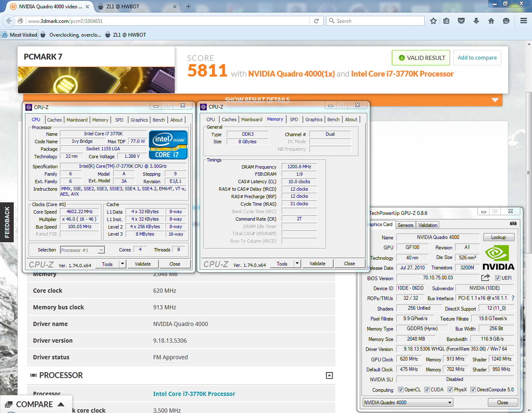Expand the Show Result Details arrow
532x413 pixels.
pos(495,100)
